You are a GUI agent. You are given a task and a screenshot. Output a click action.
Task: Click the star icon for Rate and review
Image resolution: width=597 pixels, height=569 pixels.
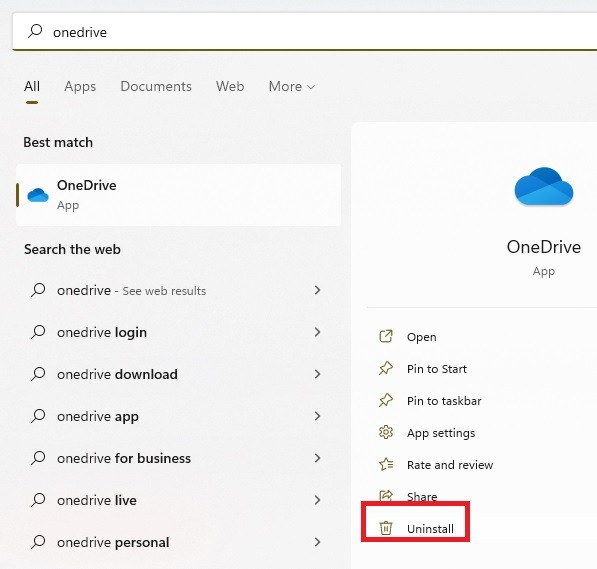386,464
